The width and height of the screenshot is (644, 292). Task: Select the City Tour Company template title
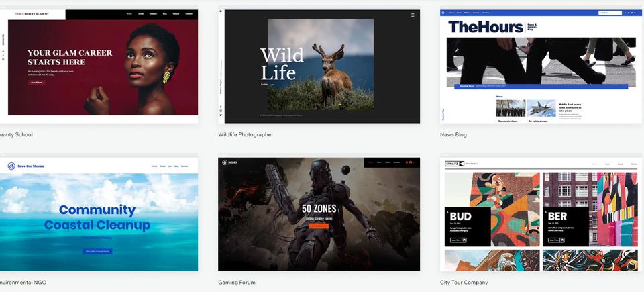pos(464,283)
